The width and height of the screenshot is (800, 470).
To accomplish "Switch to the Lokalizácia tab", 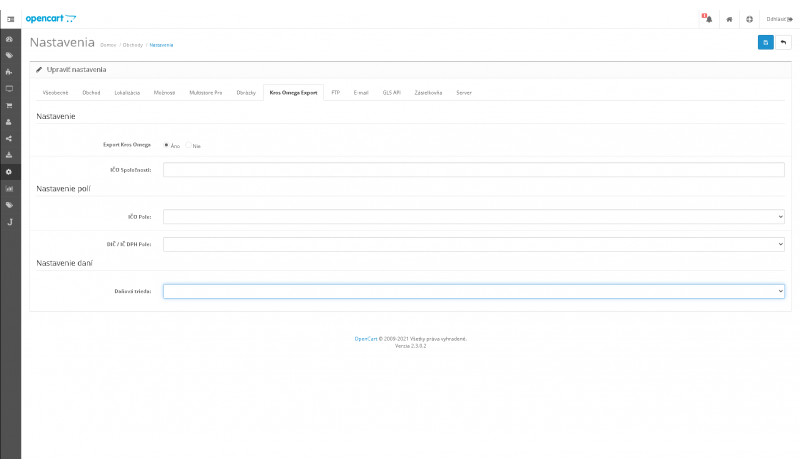I will [x=127, y=93].
